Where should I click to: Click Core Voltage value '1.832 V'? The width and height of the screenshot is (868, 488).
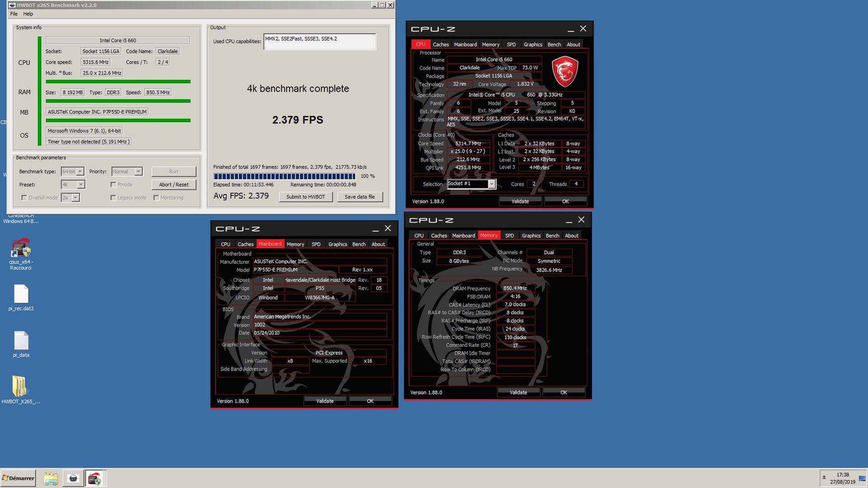pyautogui.click(x=525, y=84)
